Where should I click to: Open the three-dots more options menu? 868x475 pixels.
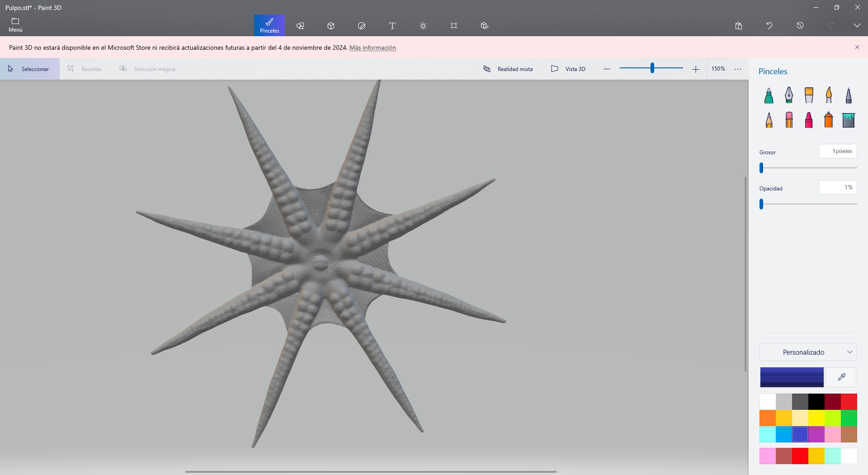[738, 69]
